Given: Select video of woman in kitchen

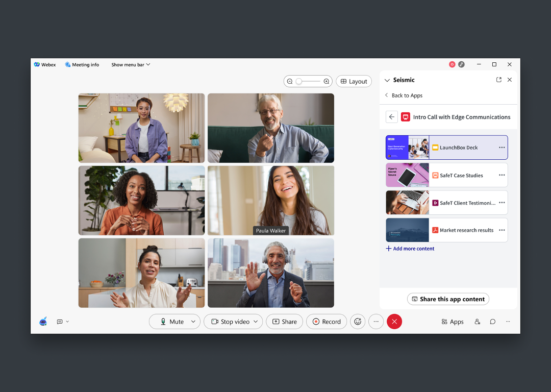Looking at the screenshot, I should [x=142, y=273].
